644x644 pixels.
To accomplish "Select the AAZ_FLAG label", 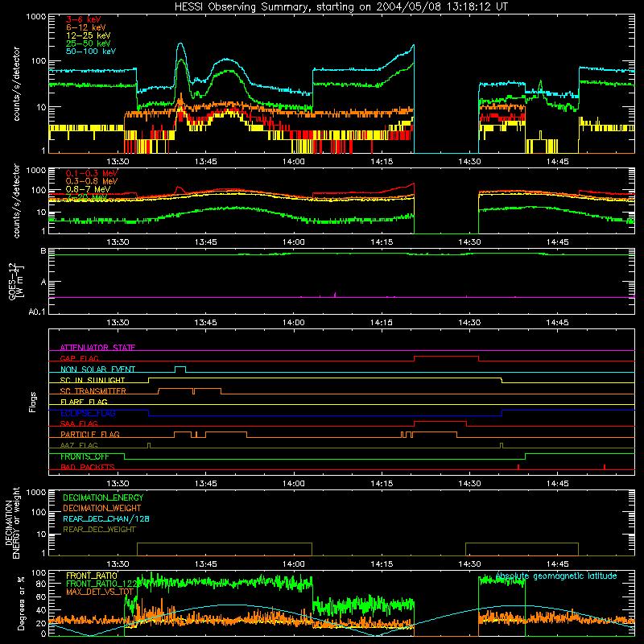I will (x=79, y=445).
